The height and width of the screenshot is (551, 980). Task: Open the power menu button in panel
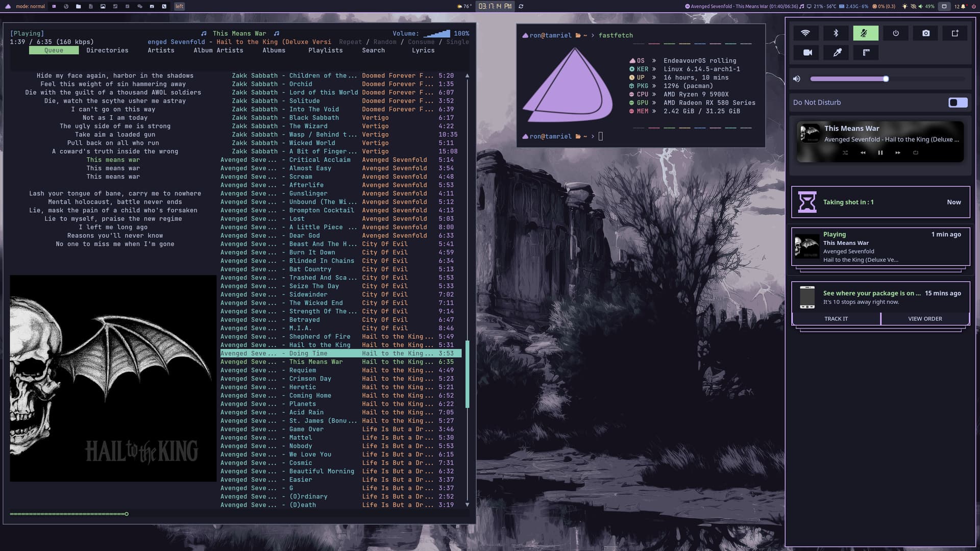896,33
